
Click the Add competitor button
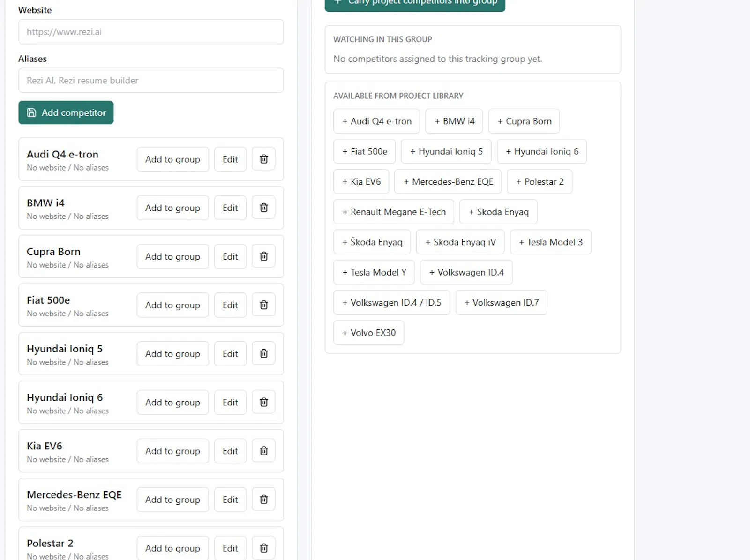coord(66,112)
